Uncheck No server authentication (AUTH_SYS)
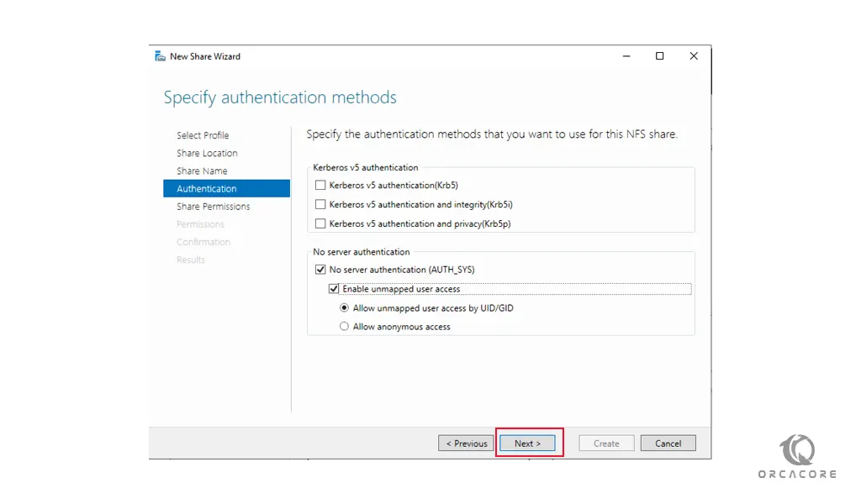861x504 pixels. point(320,270)
